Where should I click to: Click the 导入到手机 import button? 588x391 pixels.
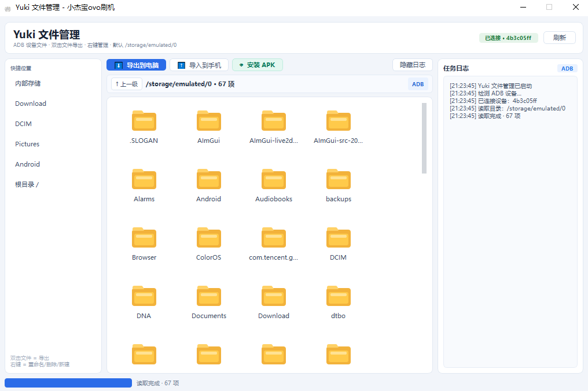tap(199, 65)
